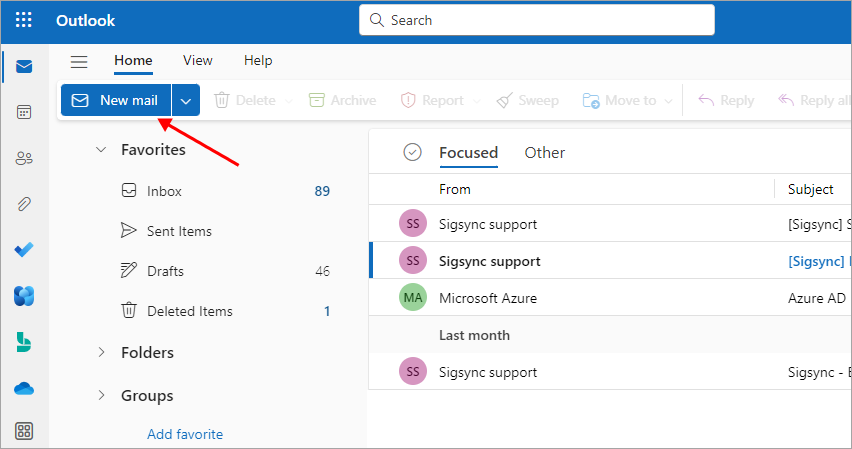Expand the New mail dropdown arrow
The width and height of the screenshot is (852, 449).
187,100
